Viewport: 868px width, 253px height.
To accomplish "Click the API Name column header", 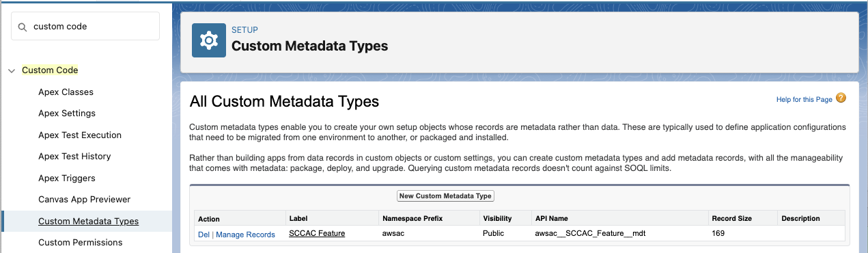I will point(551,219).
